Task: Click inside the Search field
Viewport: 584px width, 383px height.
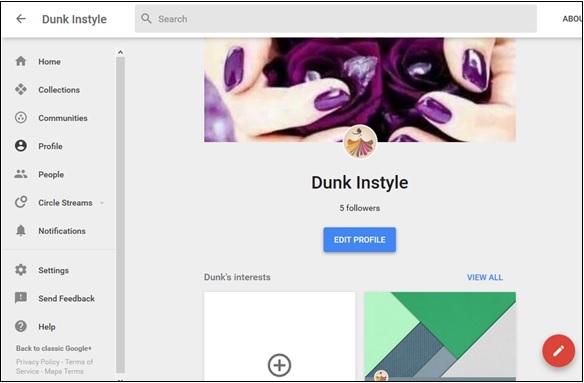Action: click(336, 19)
